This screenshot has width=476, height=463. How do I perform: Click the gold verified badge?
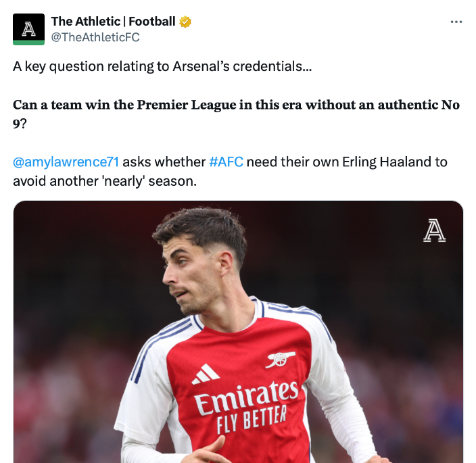(x=185, y=22)
